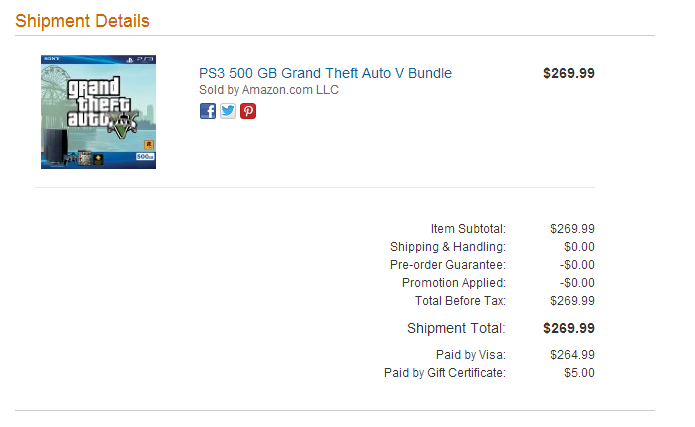This screenshot has height=427, width=695.
Task: Click the Shipping & Handling label
Action: coord(448,247)
